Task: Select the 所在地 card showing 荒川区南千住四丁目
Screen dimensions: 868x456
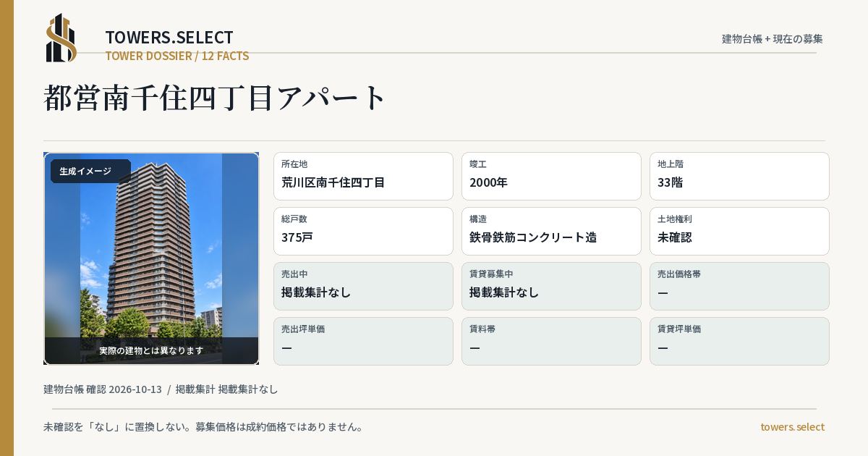Action: pyautogui.click(x=363, y=176)
